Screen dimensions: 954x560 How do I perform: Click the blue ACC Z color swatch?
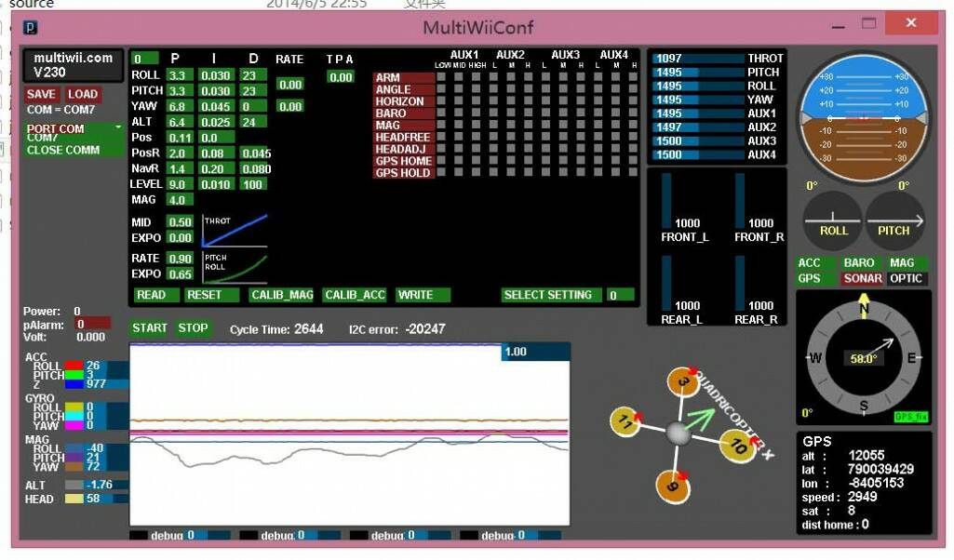click(x=74, y=383)
